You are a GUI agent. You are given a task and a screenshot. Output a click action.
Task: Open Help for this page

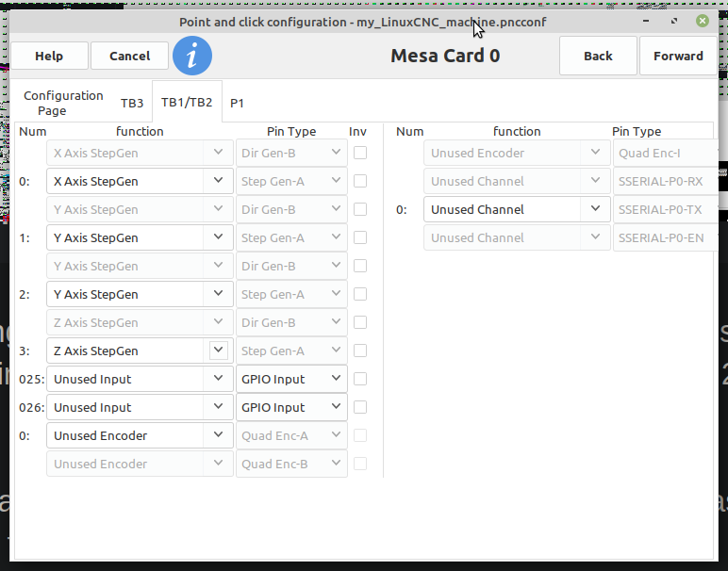click(49, 57)
